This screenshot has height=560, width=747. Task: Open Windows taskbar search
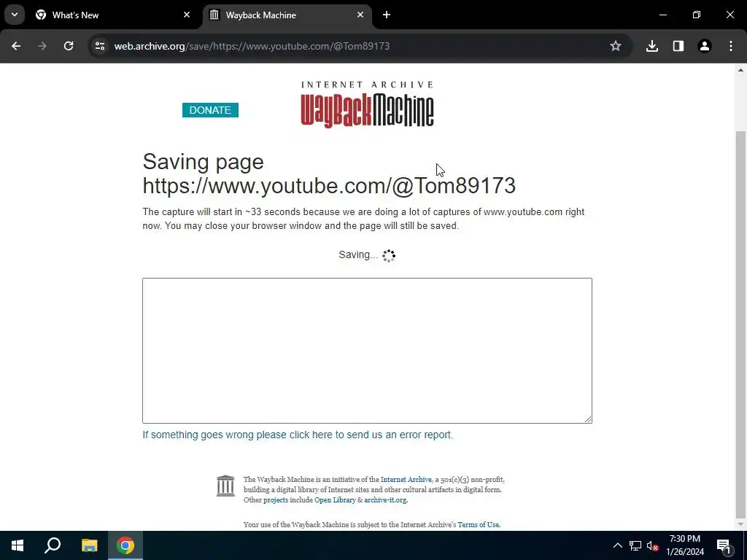[x=53, y=545]
